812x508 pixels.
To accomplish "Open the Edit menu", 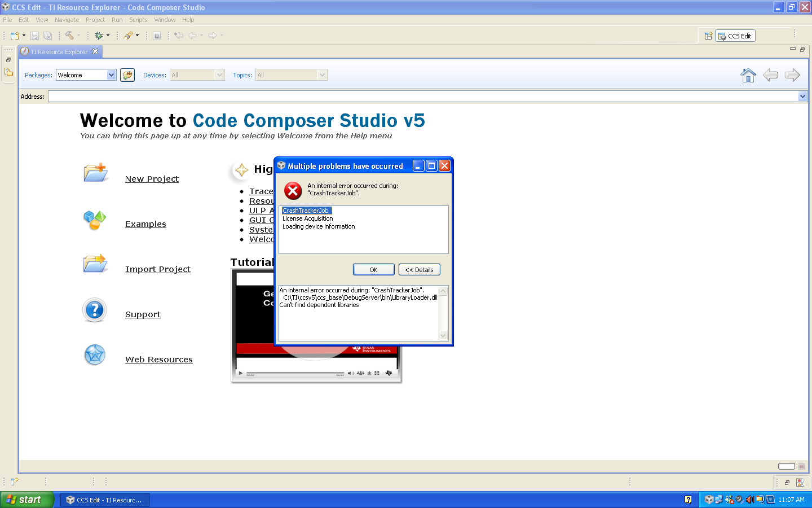I will tap(24, 20).
